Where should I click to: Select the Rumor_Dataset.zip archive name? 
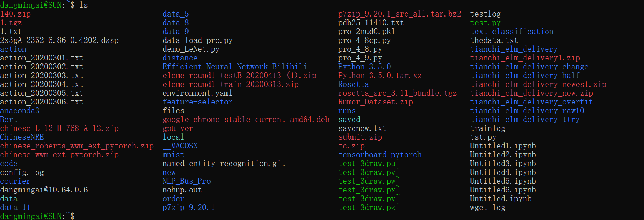[376, 102]
